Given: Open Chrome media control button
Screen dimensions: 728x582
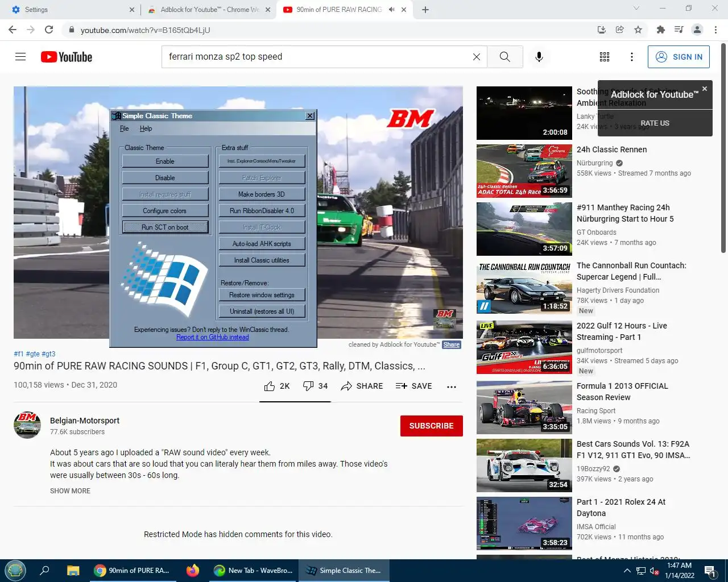Looking at the screenshot, I should click(679, 30).
